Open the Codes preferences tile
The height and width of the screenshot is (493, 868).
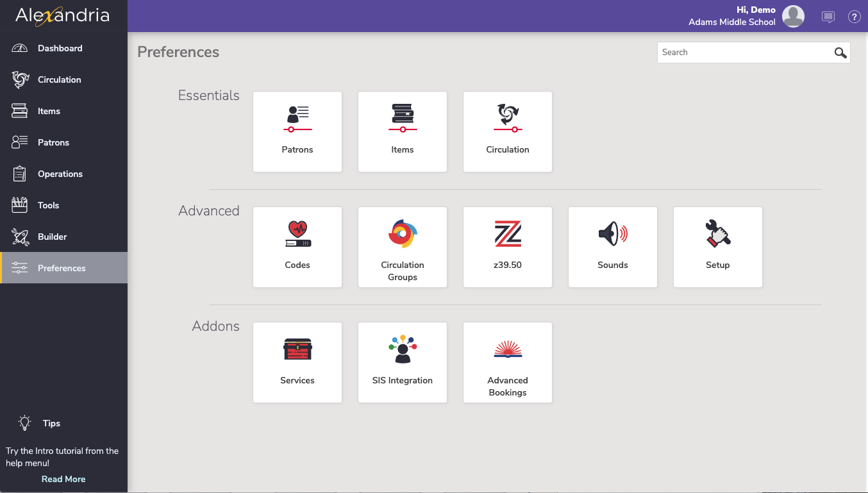pos(297,247)
